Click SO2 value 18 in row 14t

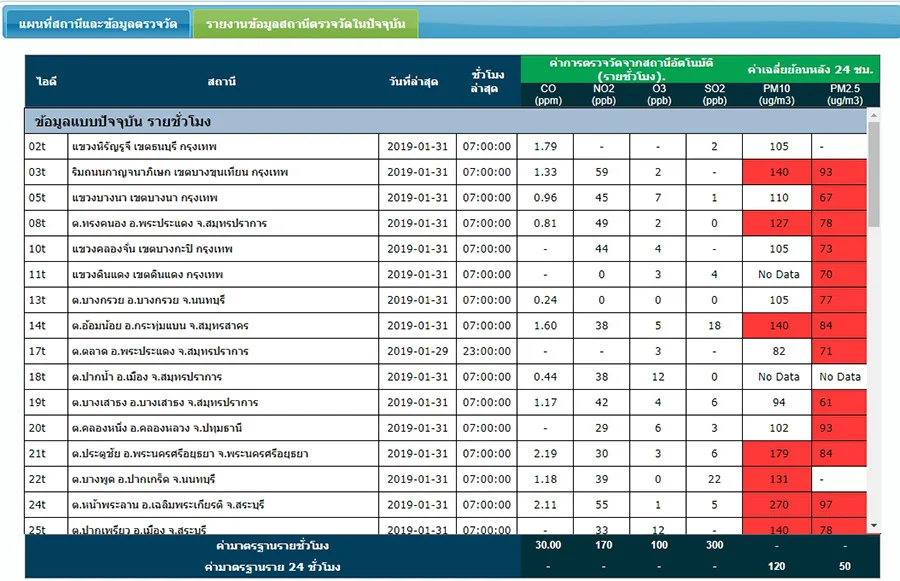point(714,326)
